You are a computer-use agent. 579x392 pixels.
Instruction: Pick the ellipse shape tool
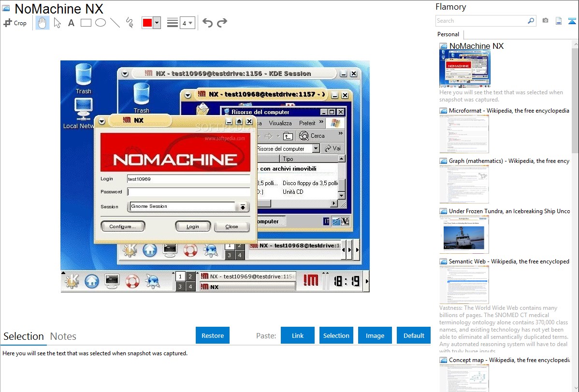(x=100, y=23)
